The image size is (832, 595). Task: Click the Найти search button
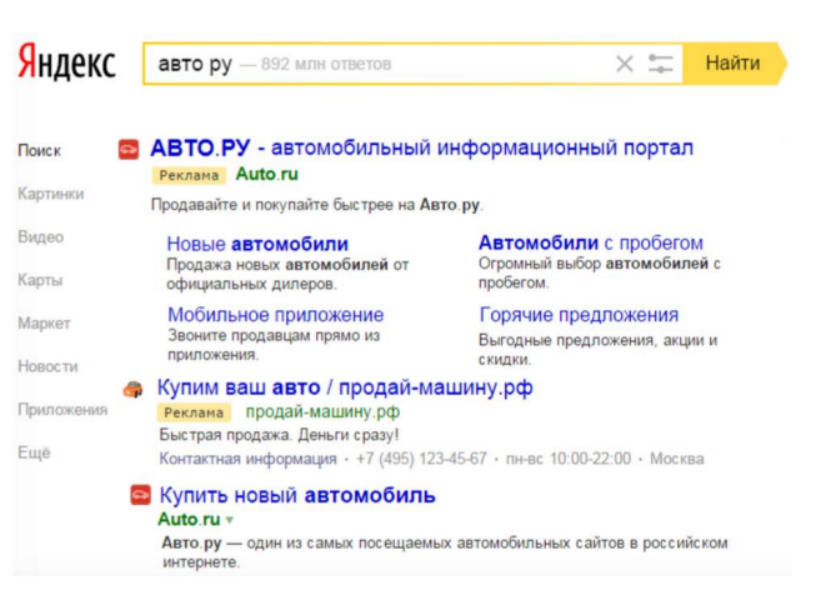(x=733, y=64)
